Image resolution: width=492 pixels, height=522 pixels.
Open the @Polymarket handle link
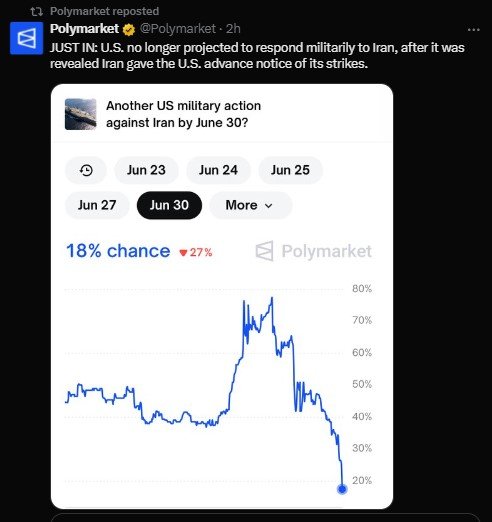(x=178, y=29)
